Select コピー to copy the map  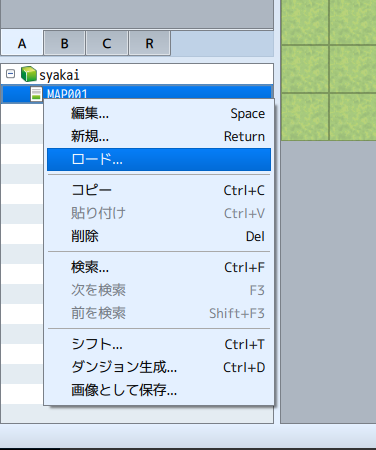coord(159,190)
